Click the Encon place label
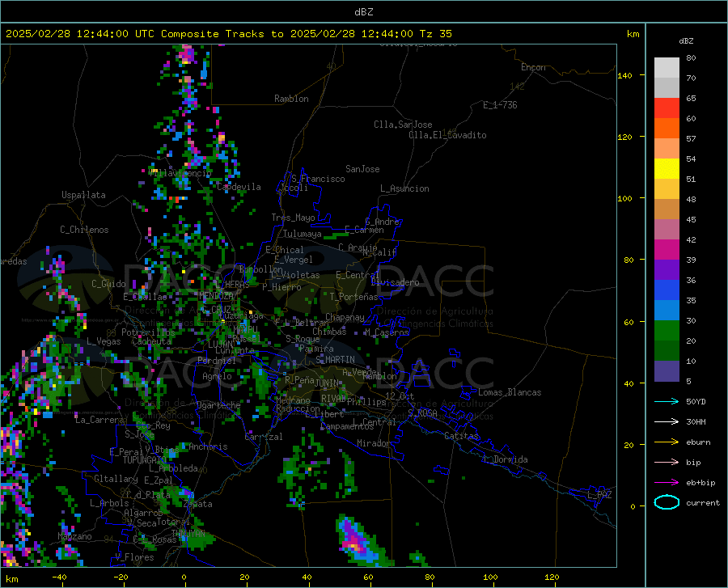Viewport: 728px width, 588px height. click(533, 67)
